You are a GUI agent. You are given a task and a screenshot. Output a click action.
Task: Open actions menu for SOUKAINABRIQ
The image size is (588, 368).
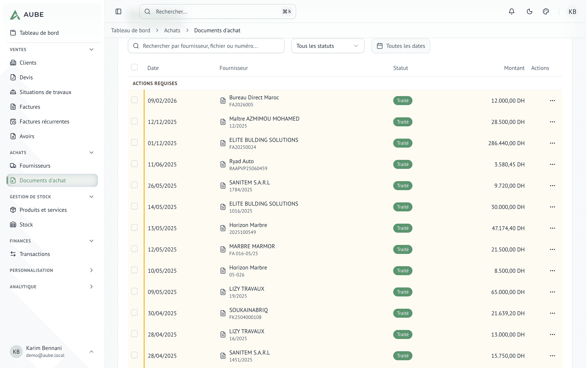point(552,313)
